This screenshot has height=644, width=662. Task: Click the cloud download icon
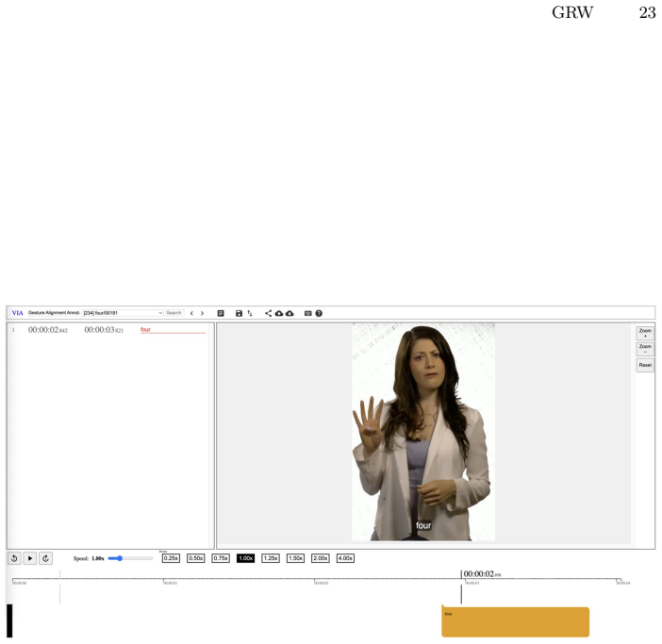[x=290, y=313]
